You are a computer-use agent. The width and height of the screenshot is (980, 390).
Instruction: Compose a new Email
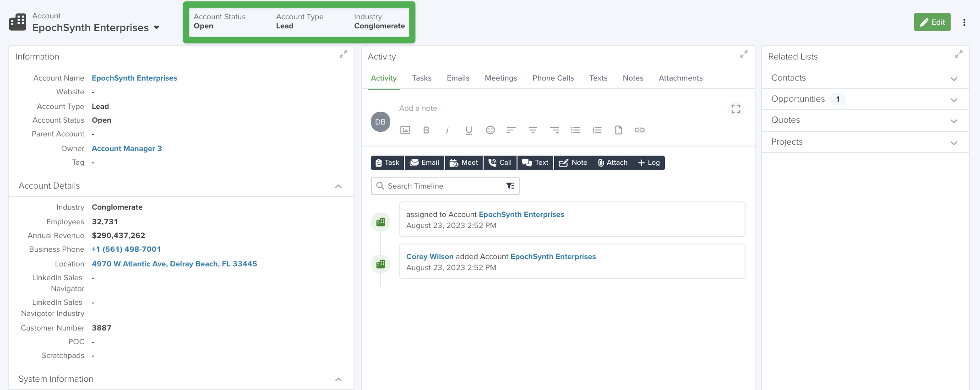(425, 162)
